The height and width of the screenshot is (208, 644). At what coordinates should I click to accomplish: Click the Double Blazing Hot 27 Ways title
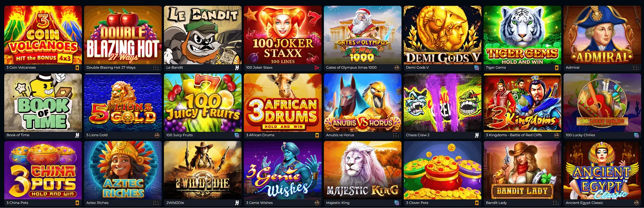tap(111, 67)
